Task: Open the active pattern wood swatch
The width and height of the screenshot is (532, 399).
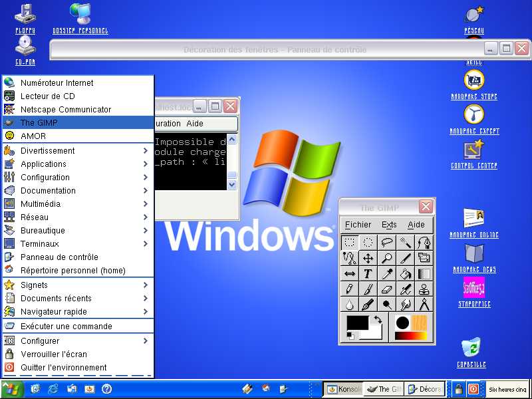Action: 419,323
